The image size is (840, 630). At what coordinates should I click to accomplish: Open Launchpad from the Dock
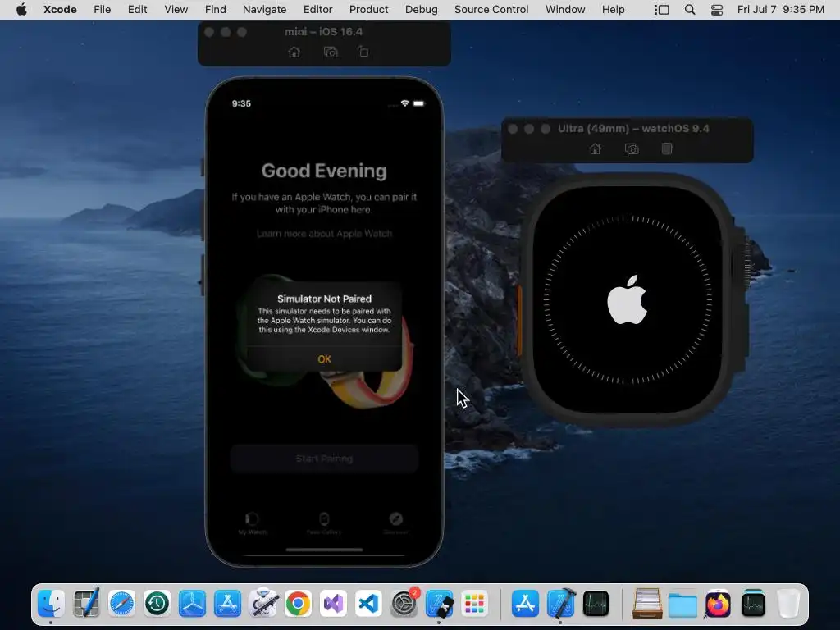(x=475, y=604)
